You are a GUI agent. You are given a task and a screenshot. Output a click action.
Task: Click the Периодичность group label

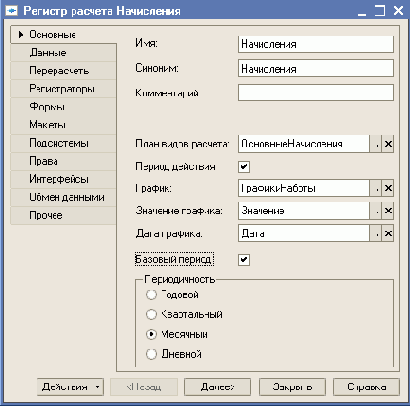click(180, 279)
